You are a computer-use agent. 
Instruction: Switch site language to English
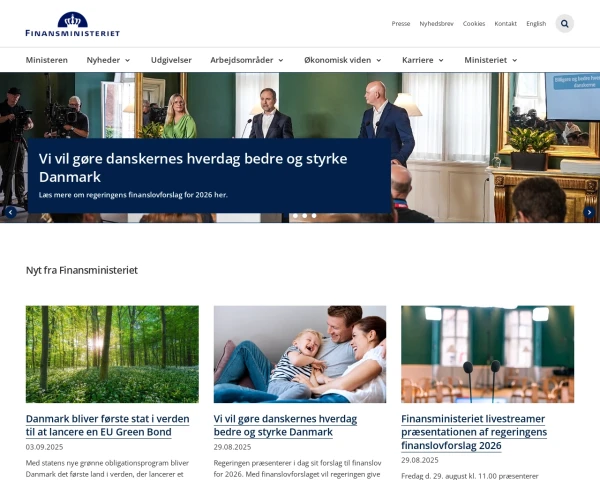(536, 24)
